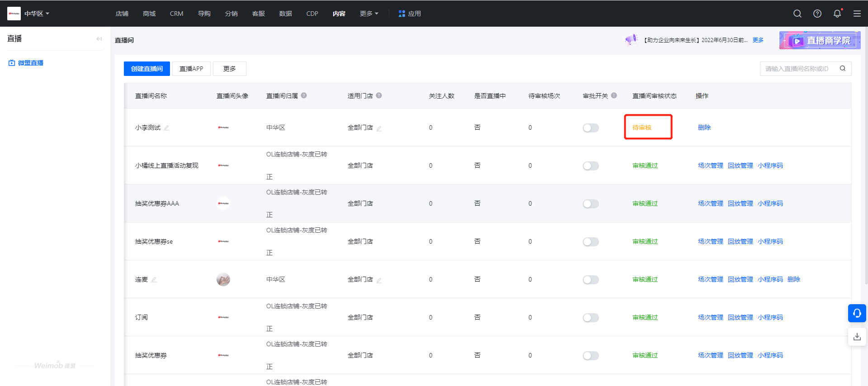The image size is (868, 386).
Task: Click the brand logo at top left
Action: 14,14
